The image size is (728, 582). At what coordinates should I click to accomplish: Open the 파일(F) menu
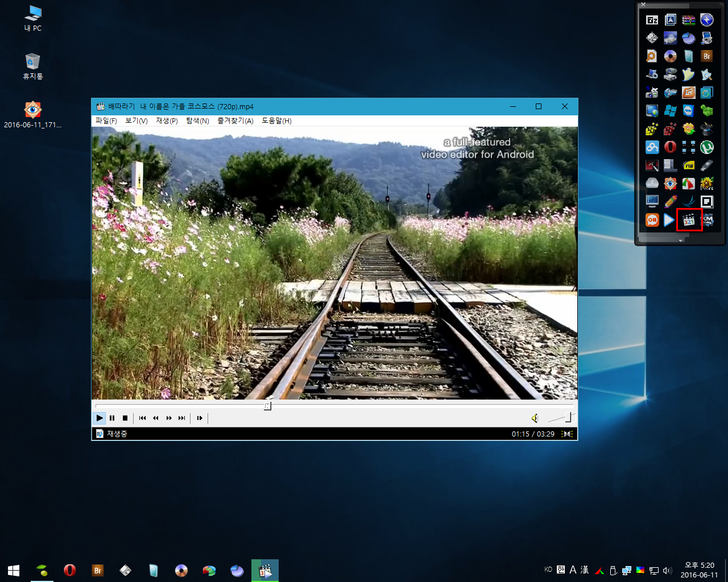coord(106,121)
